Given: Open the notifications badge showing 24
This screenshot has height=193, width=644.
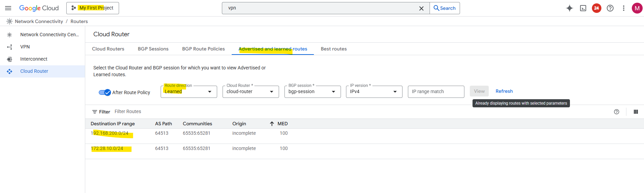Looking at the screenshot, I should [596, 8].
